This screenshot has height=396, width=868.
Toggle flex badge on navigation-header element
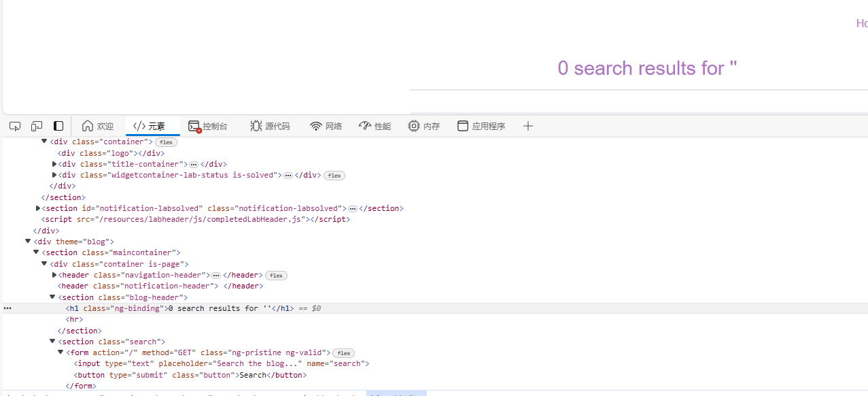click(276, 276)
